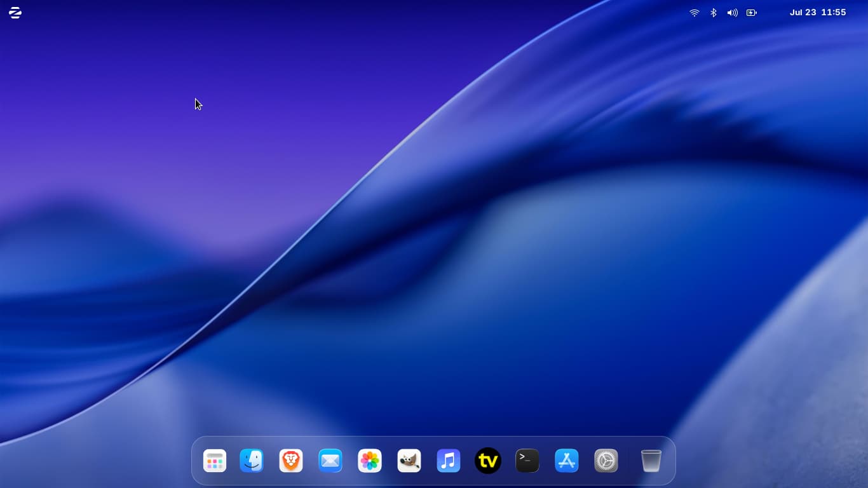Launch the Terminal from the dock
Viewport: 868px width, 488px height.
(527, 461)
